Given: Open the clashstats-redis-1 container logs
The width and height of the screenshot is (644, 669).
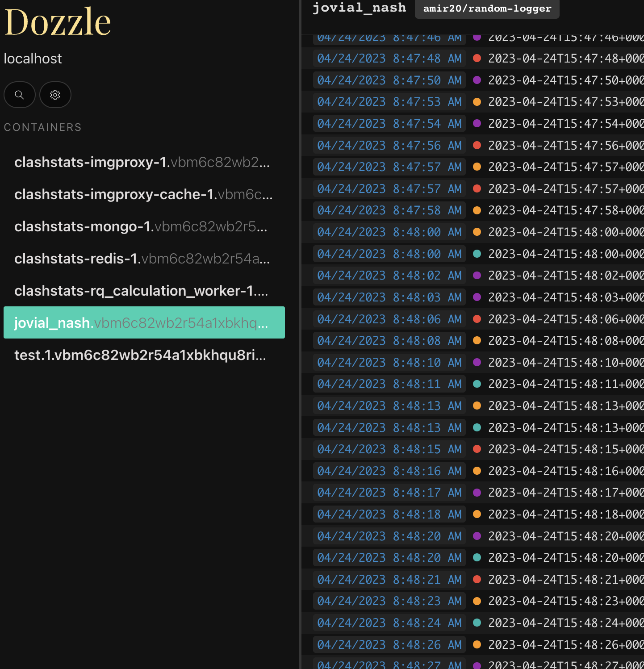Looking at the screenshot, I should pyautogui.click(x=142, y=259).
